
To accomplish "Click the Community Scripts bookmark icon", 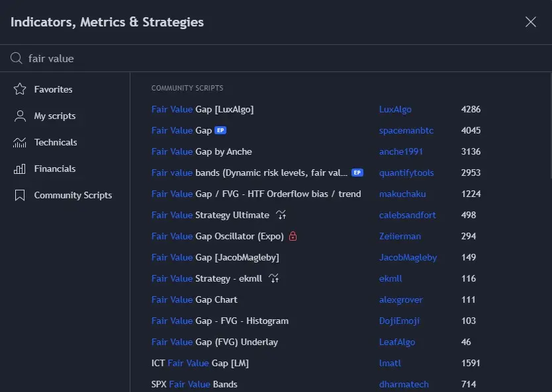I will pos(20,195).
